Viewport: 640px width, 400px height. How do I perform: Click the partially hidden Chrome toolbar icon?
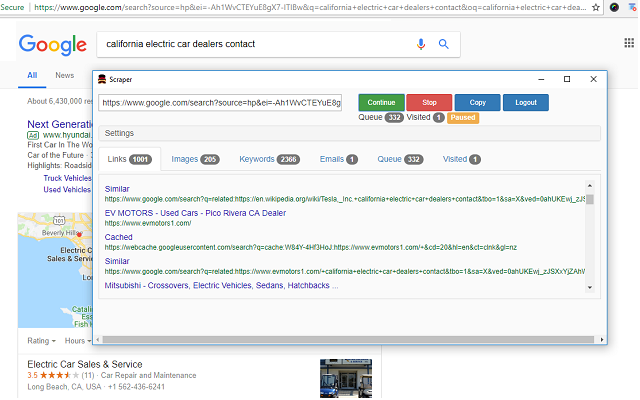point(633,7)
